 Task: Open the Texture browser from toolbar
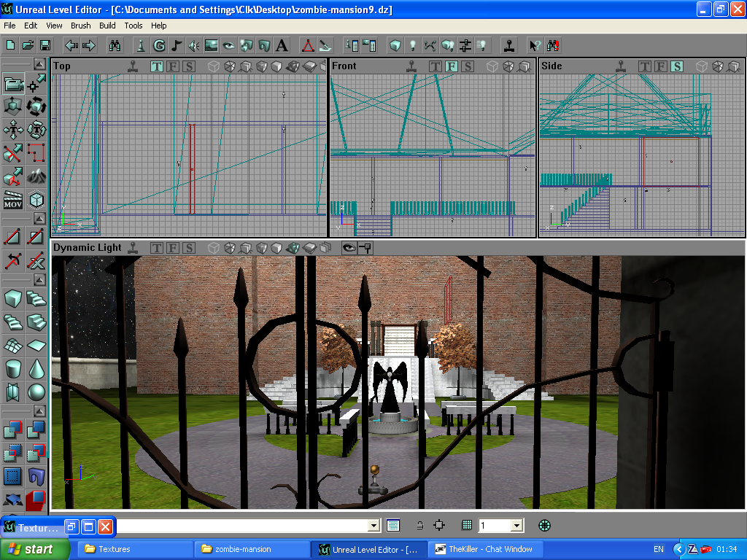[212, 45]
